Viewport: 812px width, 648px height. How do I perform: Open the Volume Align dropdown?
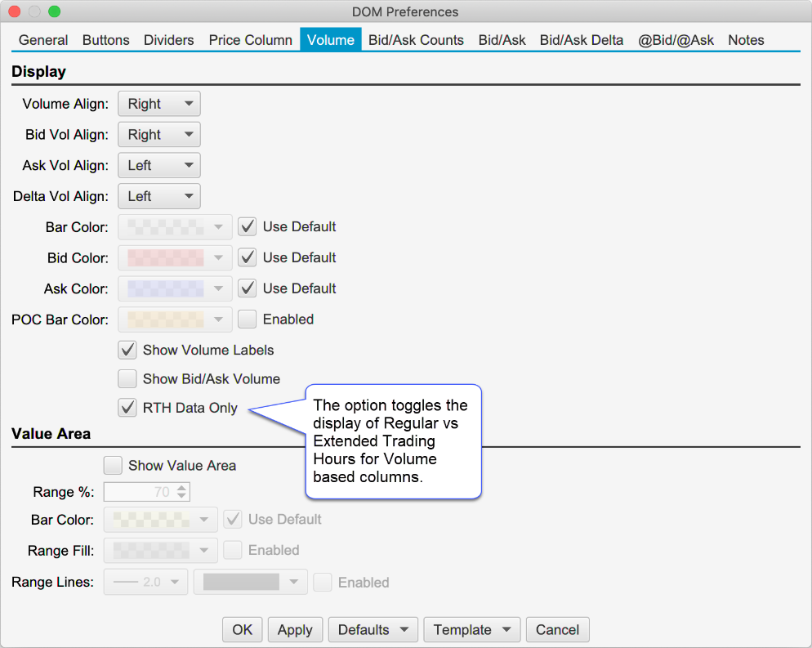click(159, 104)
